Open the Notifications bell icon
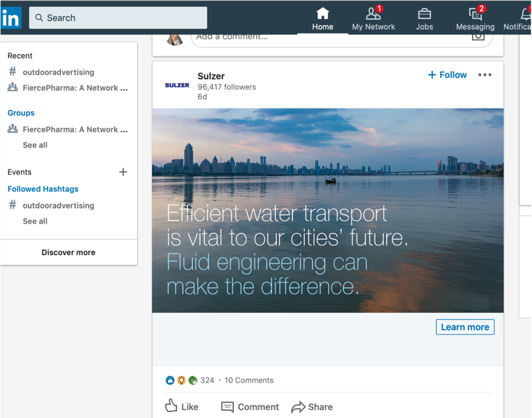Image resolution: width=532 pixels, height=418 pixels. [525, 15]
